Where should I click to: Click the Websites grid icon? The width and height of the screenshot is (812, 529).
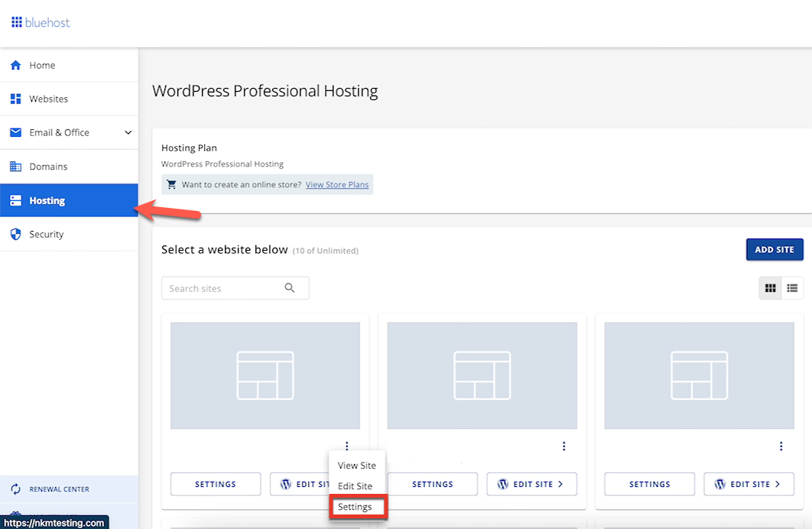[16, 99]
